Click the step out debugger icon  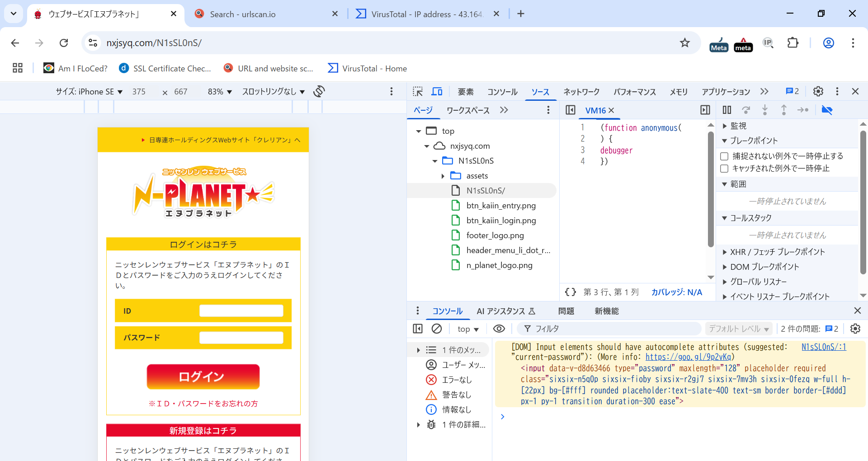pyautogui.click(x=784, y=110)
